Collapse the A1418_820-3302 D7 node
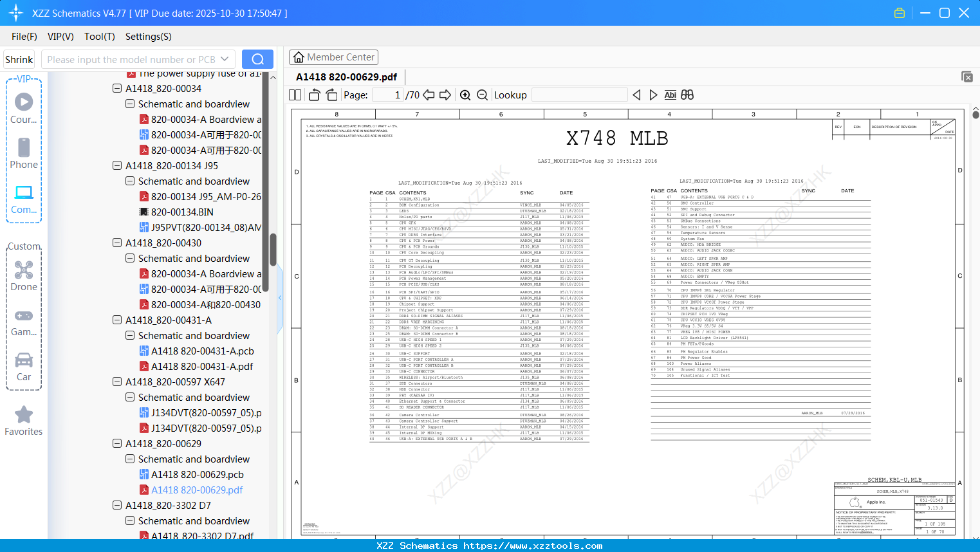Screen dimensions: 980x552 click(x=117, y=506)
